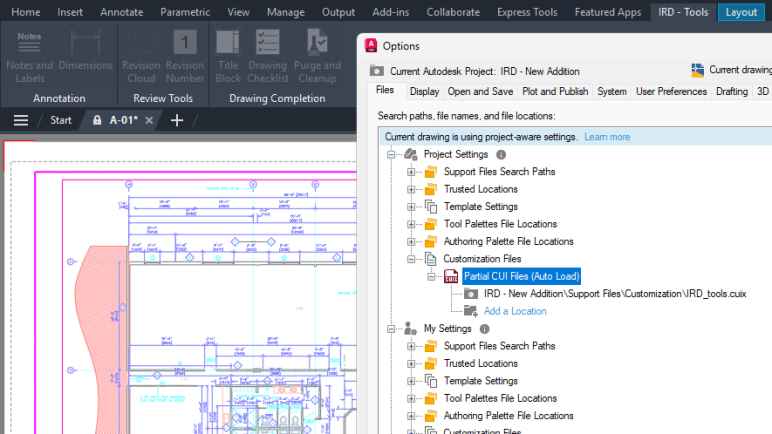Open the hamburger menu beside Start tab
The width and height of the screenshot is (772, 434).
(20, 120)
